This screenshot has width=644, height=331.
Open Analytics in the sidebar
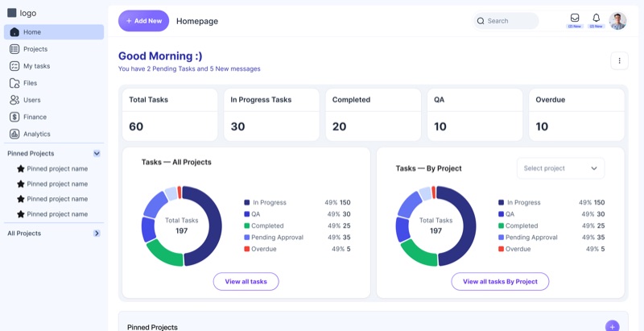tap(54, 134)
